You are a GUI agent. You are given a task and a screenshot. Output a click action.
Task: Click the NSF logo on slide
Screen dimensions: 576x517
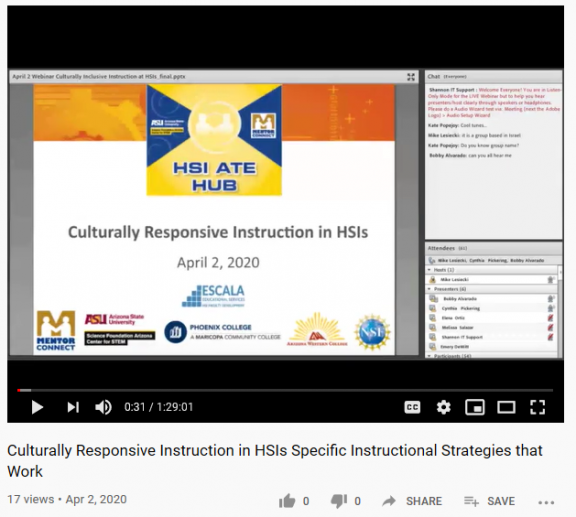point(372,332)
